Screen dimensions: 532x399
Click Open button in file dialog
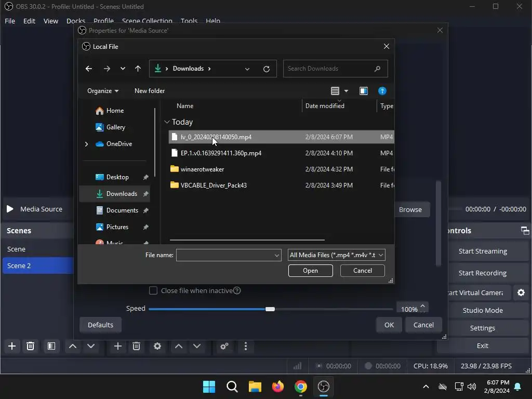coord(311,271)
